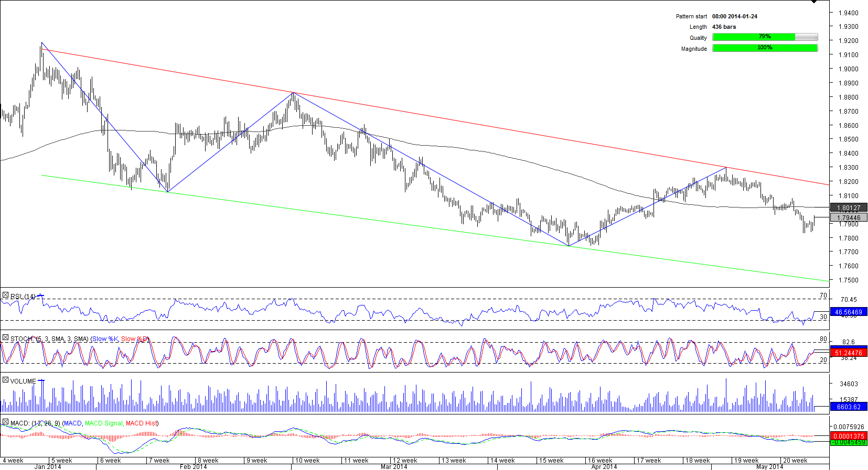Select 'Mar 2014' on the time axis
Screen dimensions: 868x470
click(x=393, y=466)
